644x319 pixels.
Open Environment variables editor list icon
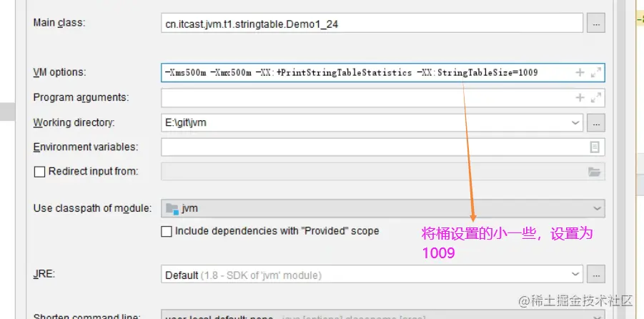tap(594, 147)
